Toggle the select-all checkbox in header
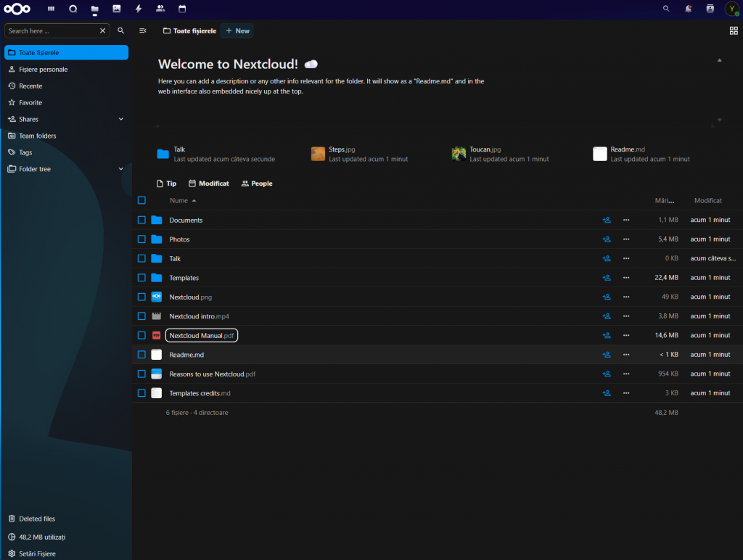743x560 pixels. point(142,201)
